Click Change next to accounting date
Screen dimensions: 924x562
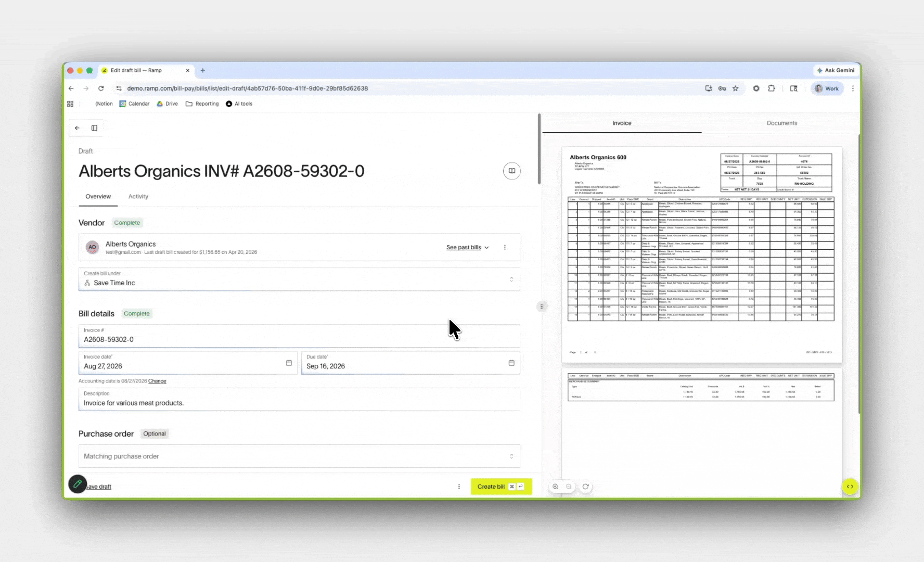coord(157,381)
